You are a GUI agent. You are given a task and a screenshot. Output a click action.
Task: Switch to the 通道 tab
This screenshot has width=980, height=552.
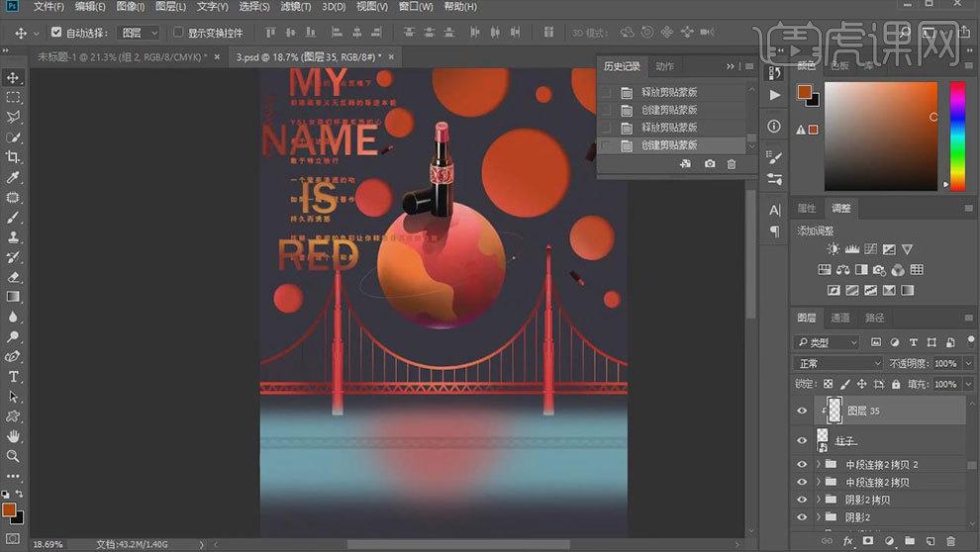pyautogui.click(x=840, y=318)
